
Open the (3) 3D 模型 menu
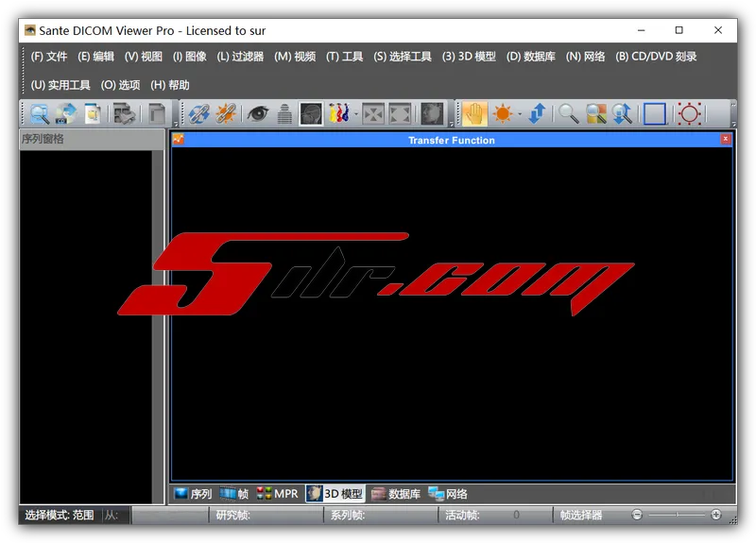469,57
